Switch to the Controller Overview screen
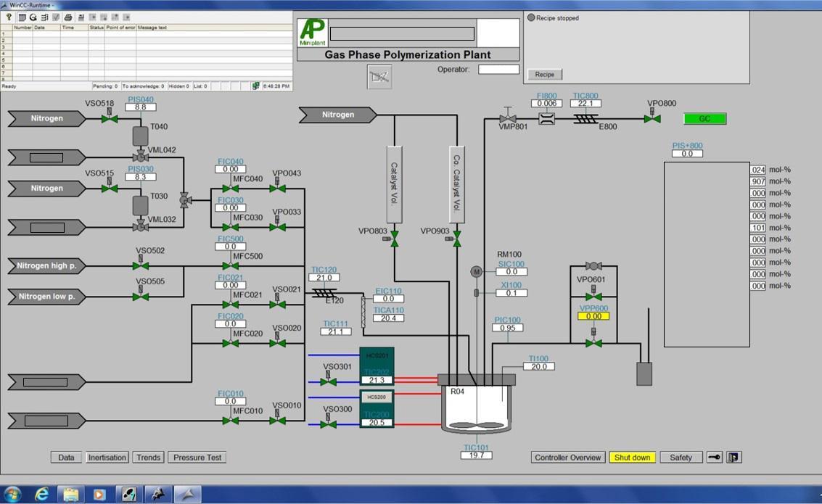This screenshot has width=822, height=504. point(567,458)
